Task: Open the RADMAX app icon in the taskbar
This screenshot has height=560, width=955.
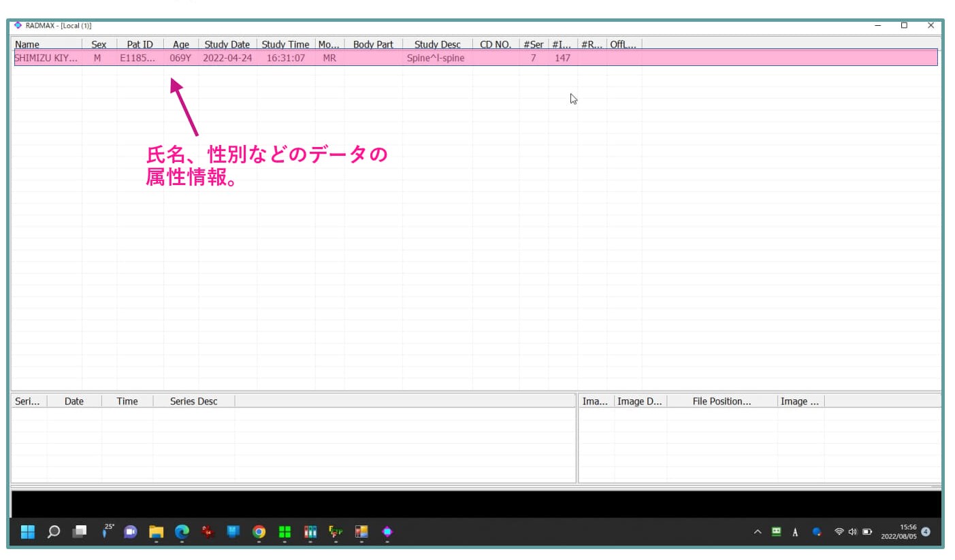Action: pyautogui.click(x=387, y=531)
